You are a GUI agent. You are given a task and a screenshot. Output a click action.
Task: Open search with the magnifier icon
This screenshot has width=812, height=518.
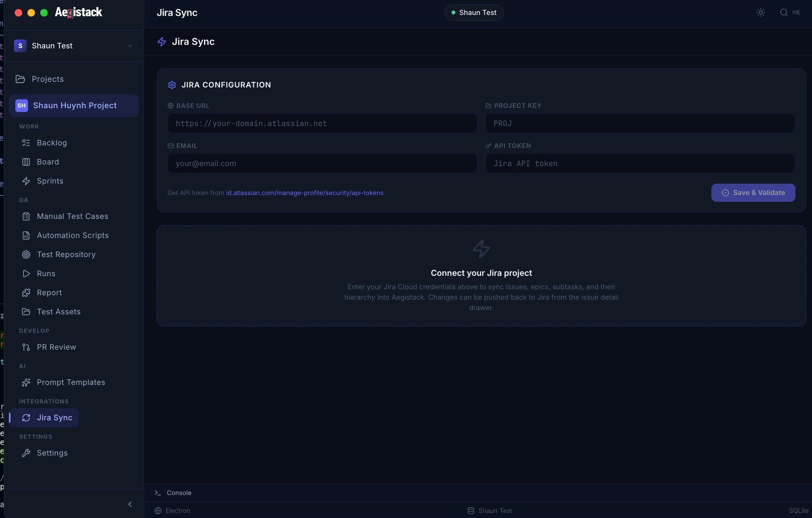pyautogui.click(x=784, y=13)
